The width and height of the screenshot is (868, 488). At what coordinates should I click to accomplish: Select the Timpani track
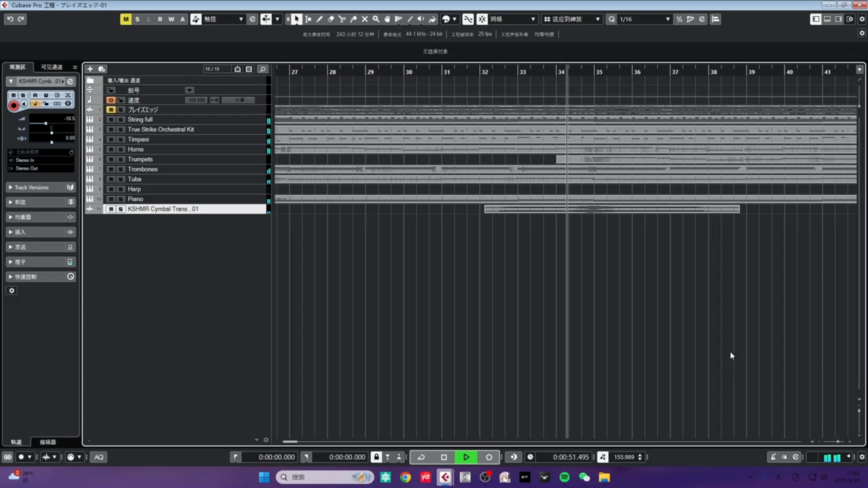(x=178, y=139)
